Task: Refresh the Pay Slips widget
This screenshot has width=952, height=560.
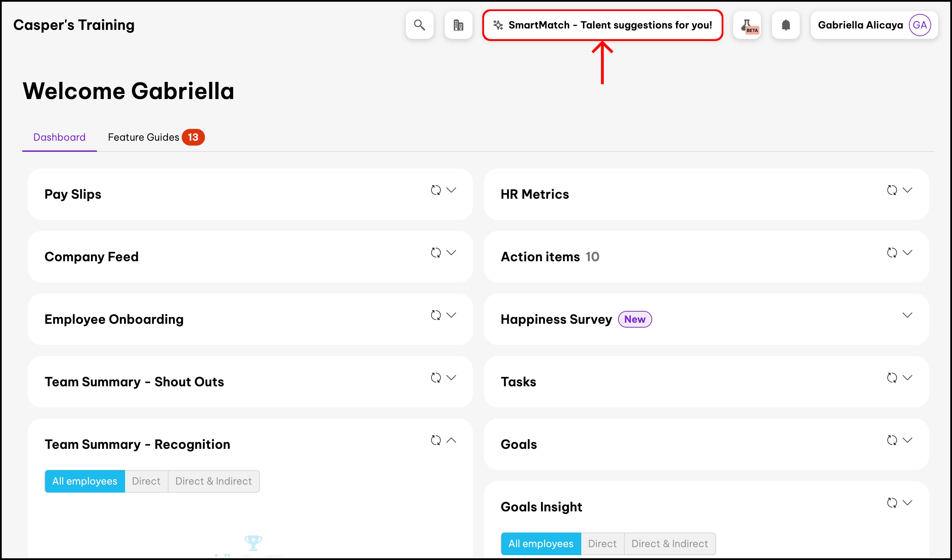Action: coord(436,190)
